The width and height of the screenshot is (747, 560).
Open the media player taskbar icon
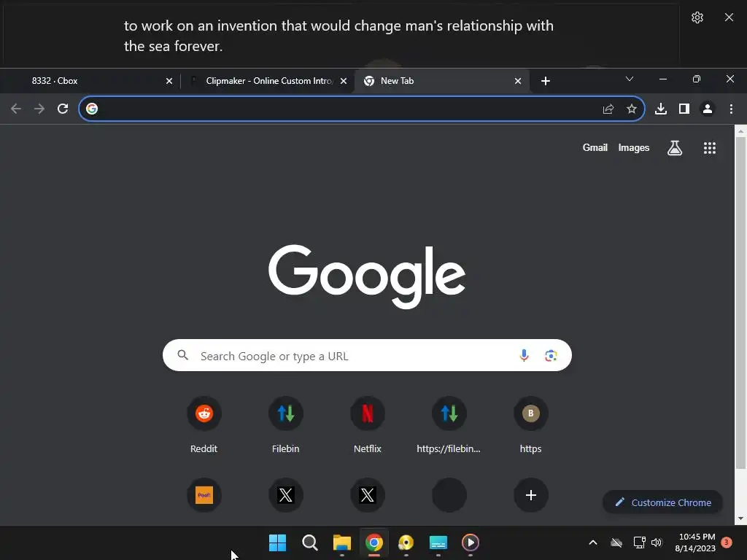(x=471, y=542)
